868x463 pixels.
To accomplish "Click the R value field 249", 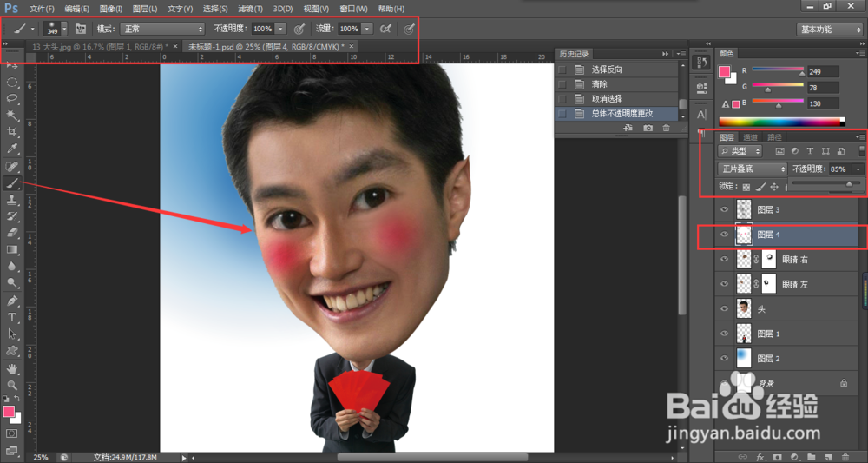I will 823,71.
